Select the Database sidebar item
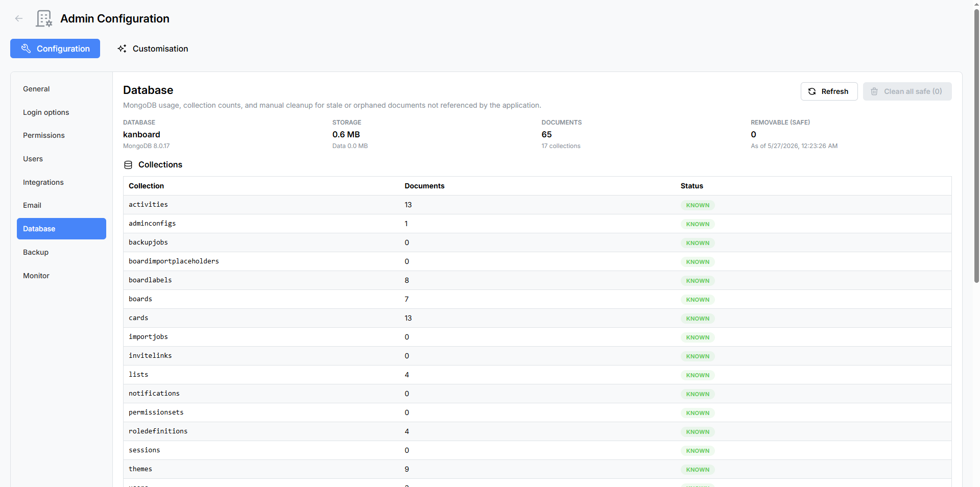 61,229
